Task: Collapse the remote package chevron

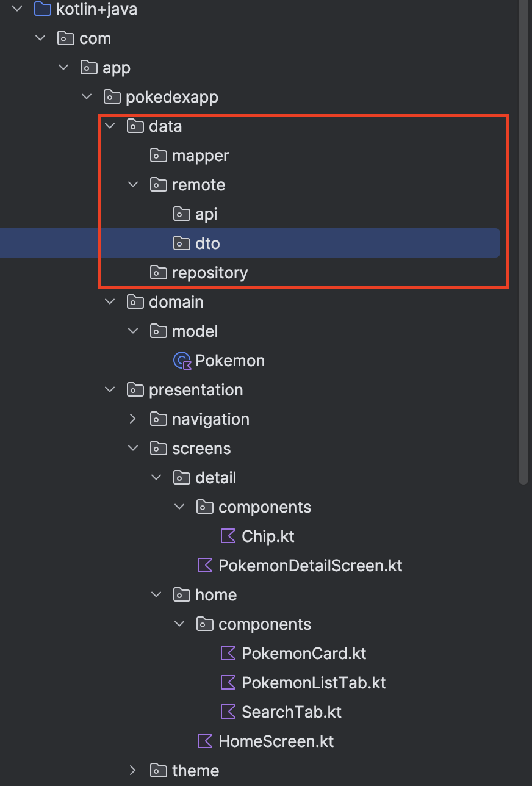Action: click(133, 185)
